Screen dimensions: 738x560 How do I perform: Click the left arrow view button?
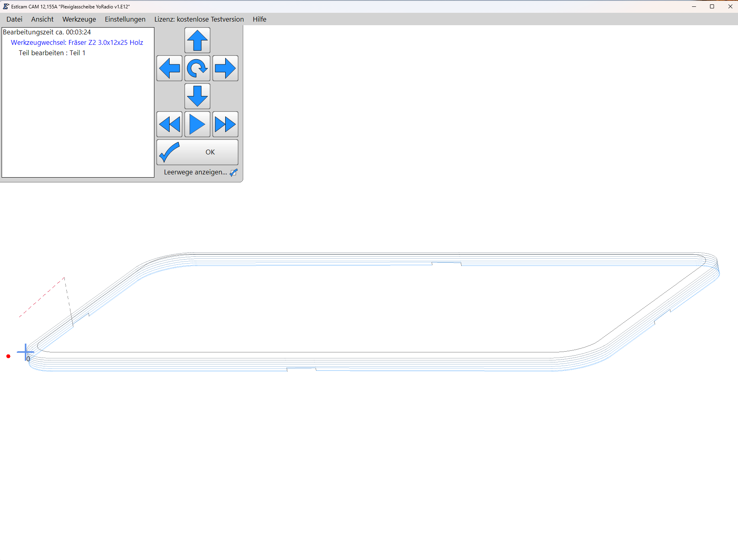pos(169,68)
